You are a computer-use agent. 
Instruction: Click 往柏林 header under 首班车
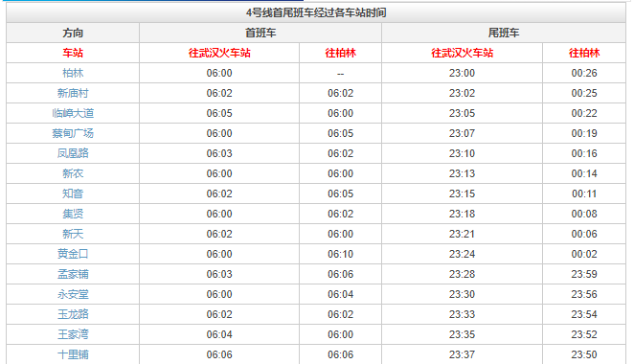(x=340, y=53)
